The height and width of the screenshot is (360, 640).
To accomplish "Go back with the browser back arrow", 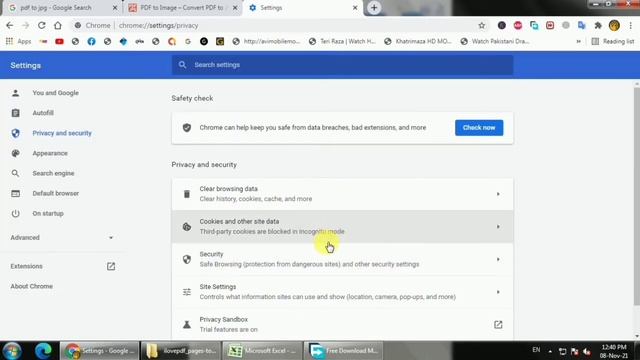I will click(10, 25).
